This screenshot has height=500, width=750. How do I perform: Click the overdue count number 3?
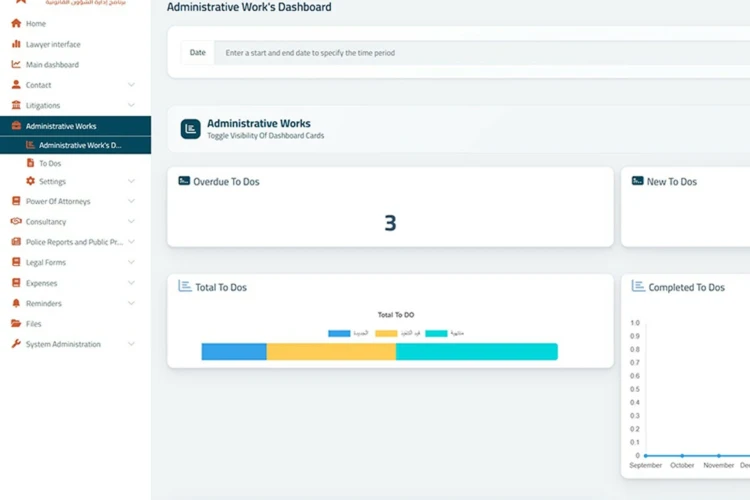click(390, 223)
